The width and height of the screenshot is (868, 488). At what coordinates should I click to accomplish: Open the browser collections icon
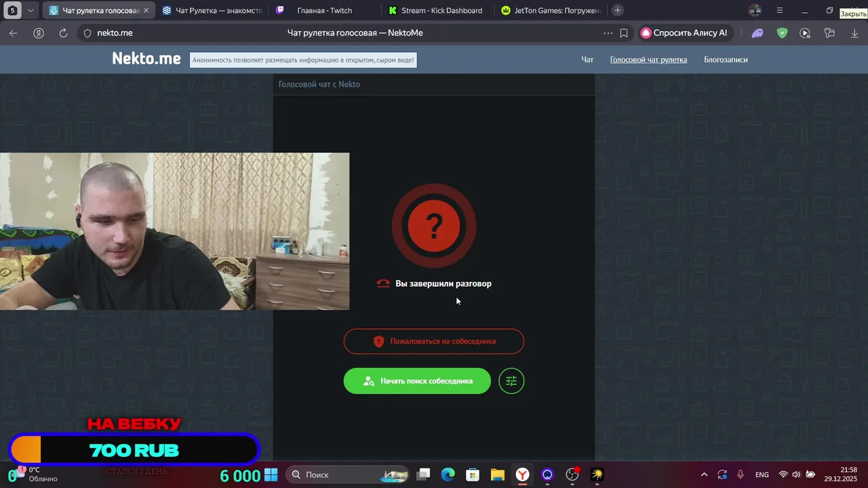(x=829, y=33)
